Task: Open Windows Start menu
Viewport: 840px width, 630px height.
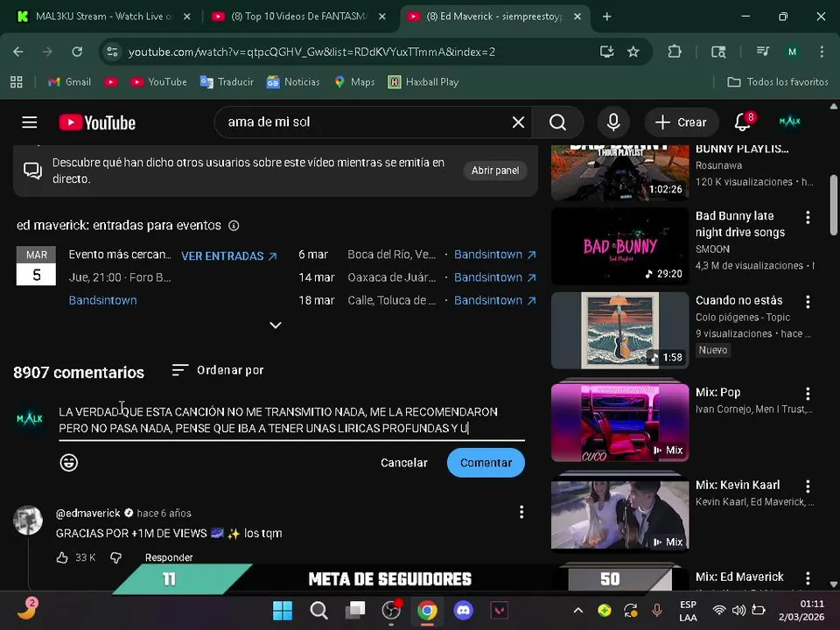Action: pos(283,610)
